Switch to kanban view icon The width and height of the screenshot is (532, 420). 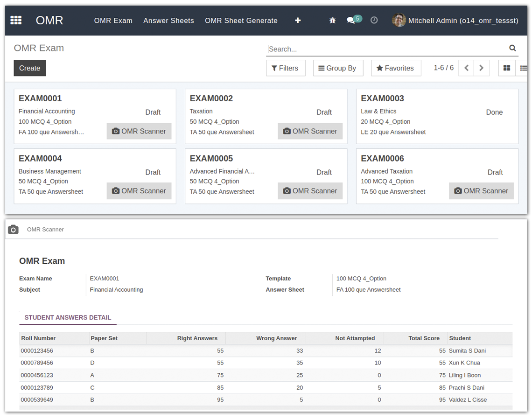(506, 68)
